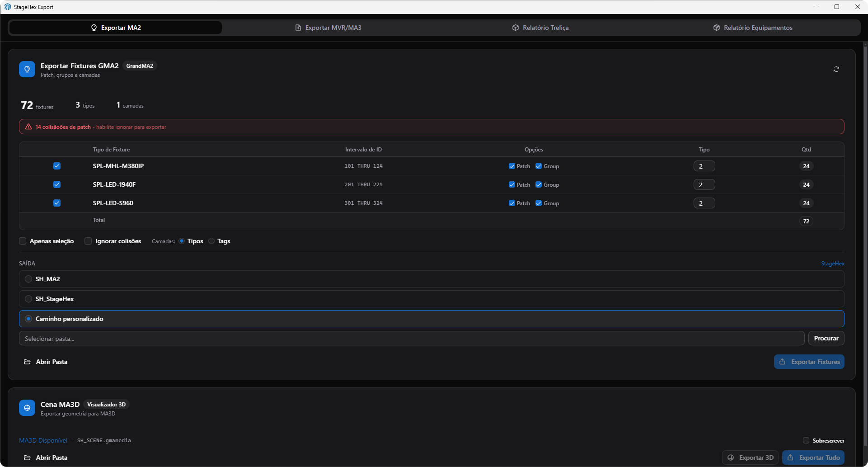Uncheck the SPL-MHL-M380IP fixture row checkbox

click(57, 166)
